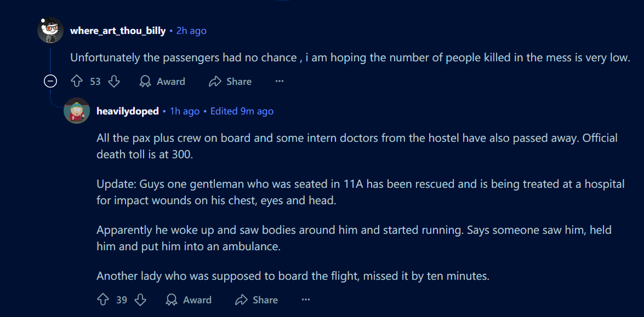Upvote where_art_thou_billy's comment
The height and width of the screenshot is (317, 644).
click(77, 82)
